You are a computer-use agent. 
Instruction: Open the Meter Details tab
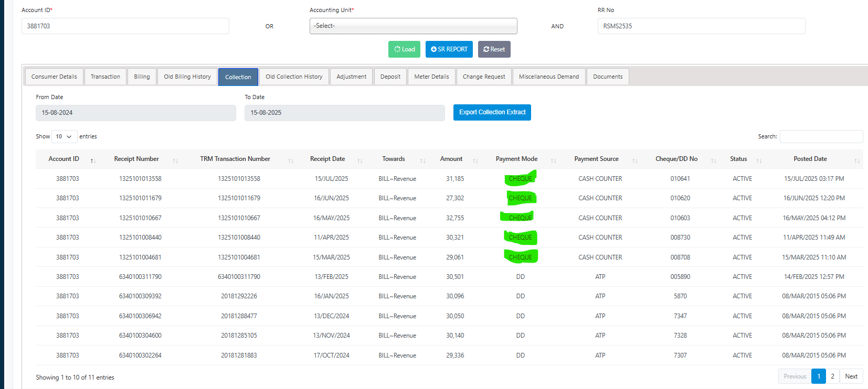[x=431, y=77]
